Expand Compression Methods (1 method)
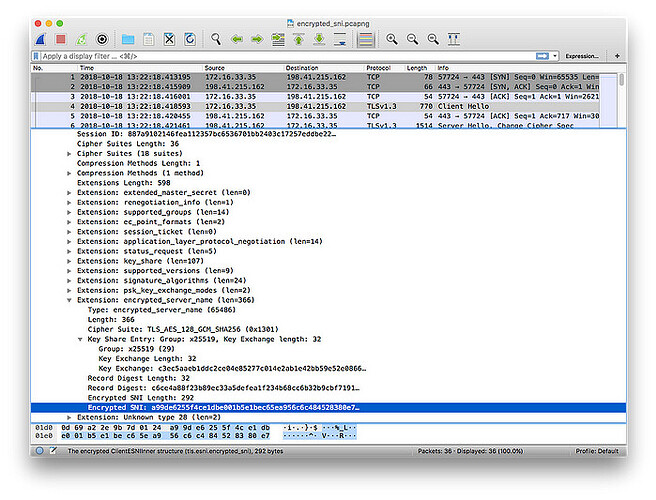 [x=69, y=173]
